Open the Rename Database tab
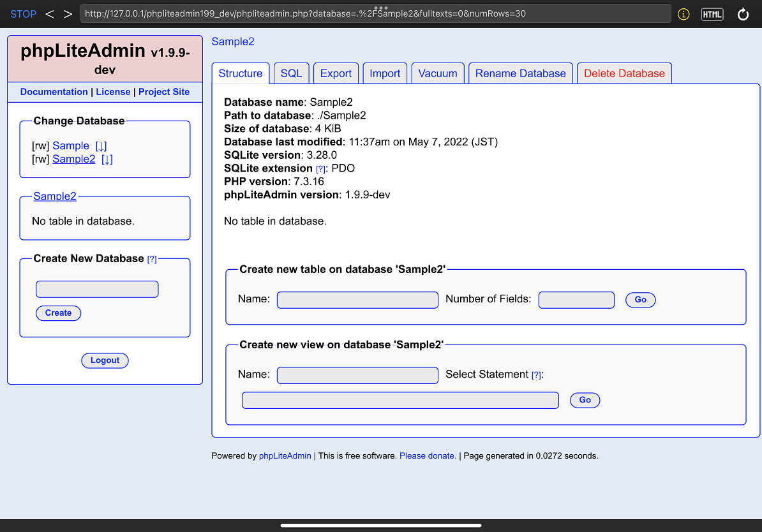The height and width of the screenshot is (532, 762). (521, 73)
